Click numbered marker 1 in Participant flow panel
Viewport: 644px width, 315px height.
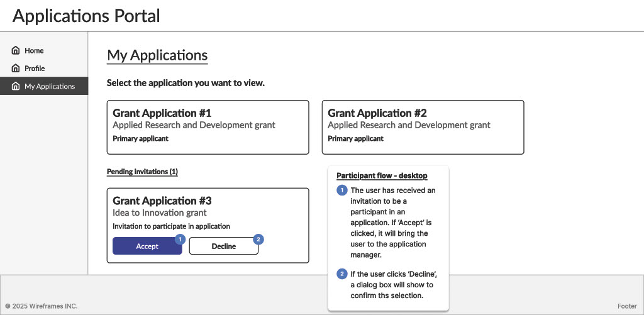pyautogui.click(x=342, y=190)
